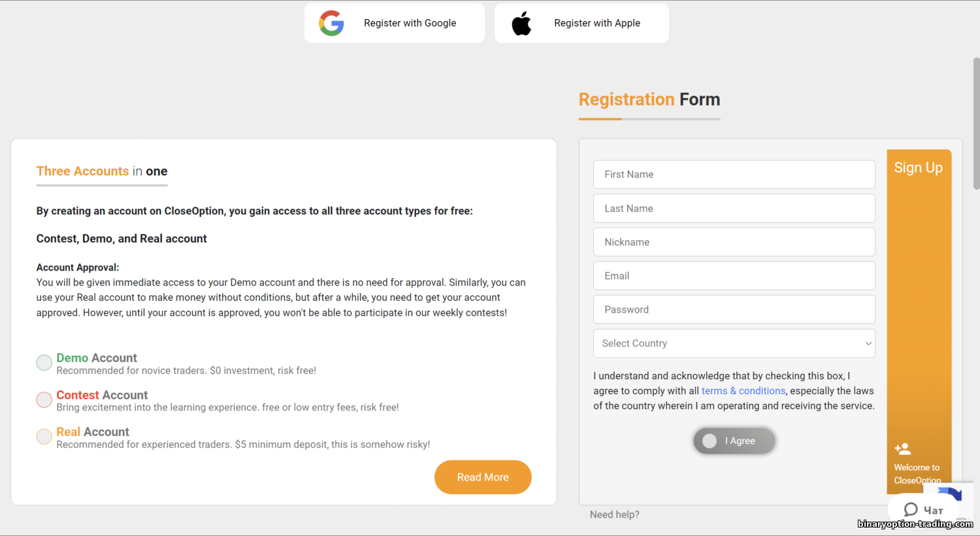Open the terms & conditions link
Viewport: 980px width, 536px height.
click(x=743, y=391)
